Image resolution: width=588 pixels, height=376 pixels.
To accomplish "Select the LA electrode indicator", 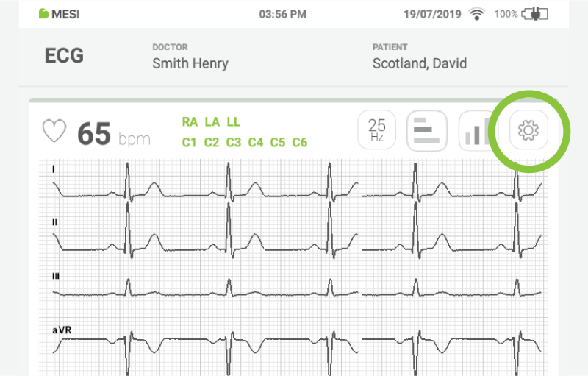I will pyautogui.click(x=212, y=122).
